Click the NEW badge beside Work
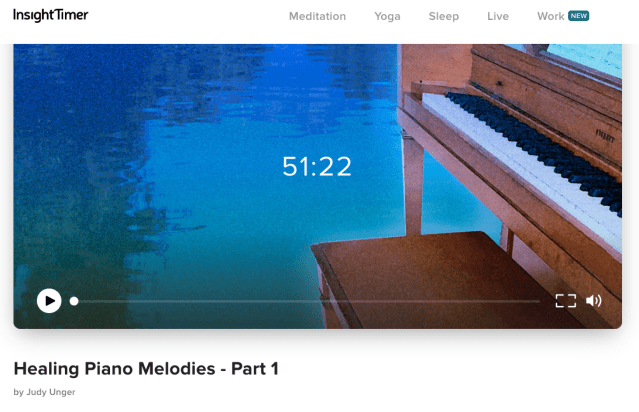The width and height of the screenshot is (639, 412). tap(579, 16)
